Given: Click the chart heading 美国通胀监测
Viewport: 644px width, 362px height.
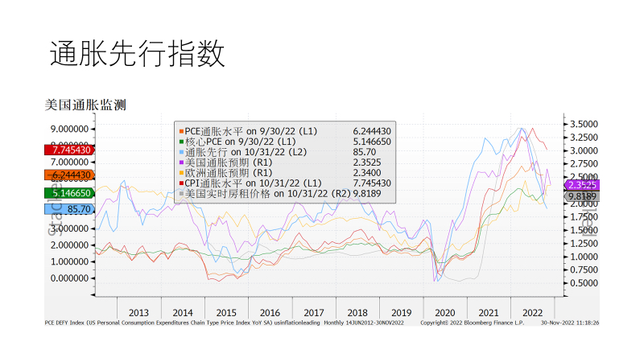Looking at the screenshot, I should (85, 105).
